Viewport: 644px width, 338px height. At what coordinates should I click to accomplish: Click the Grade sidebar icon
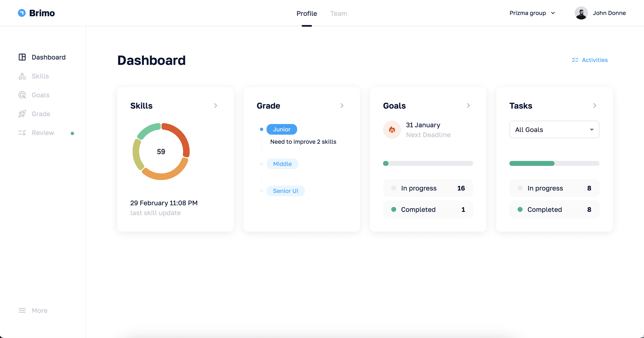[x=22, y=114]
